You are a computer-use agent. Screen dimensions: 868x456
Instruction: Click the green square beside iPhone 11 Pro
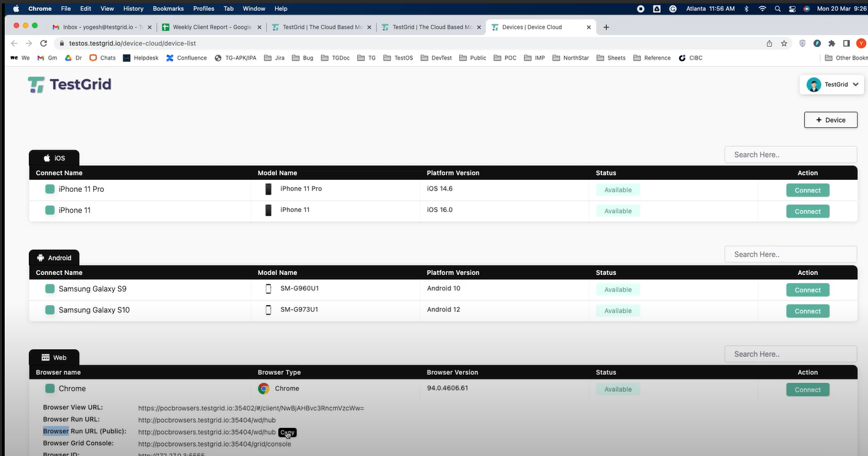(50, 189)
